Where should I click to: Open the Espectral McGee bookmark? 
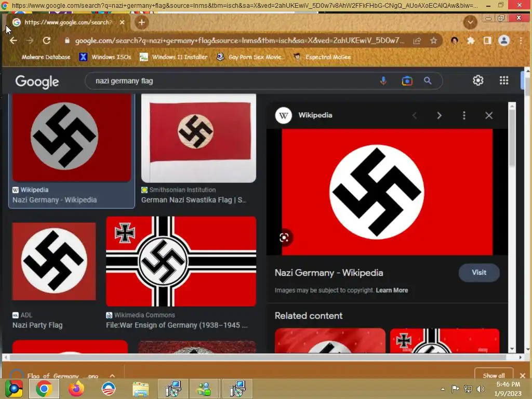[x=322, y=57]
